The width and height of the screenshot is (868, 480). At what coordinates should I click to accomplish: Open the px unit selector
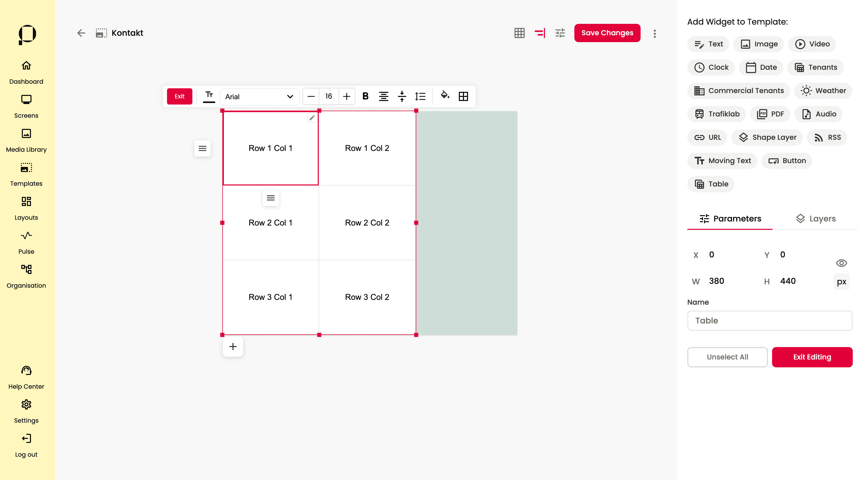point(841,282)
